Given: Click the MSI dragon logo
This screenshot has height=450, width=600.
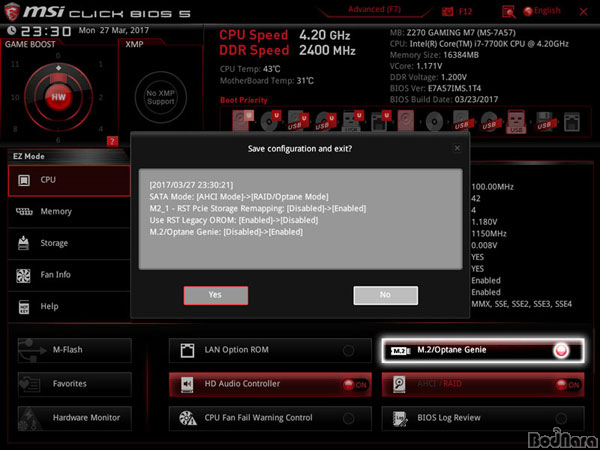Looking at the screenshot, I should pos(11,11).
